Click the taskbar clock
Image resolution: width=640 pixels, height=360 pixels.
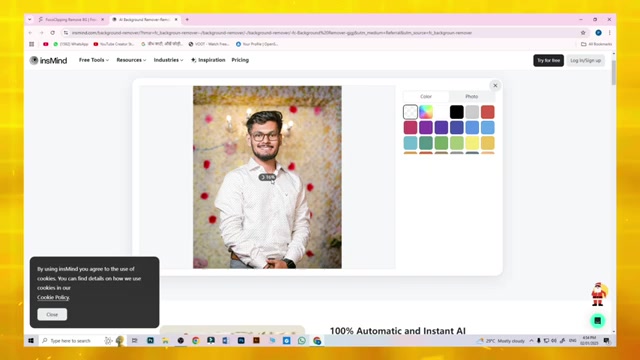coord(589,340)
